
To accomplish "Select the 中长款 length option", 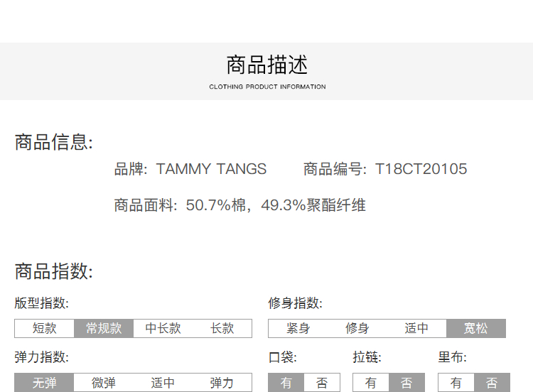I will [x=163, y=328].
